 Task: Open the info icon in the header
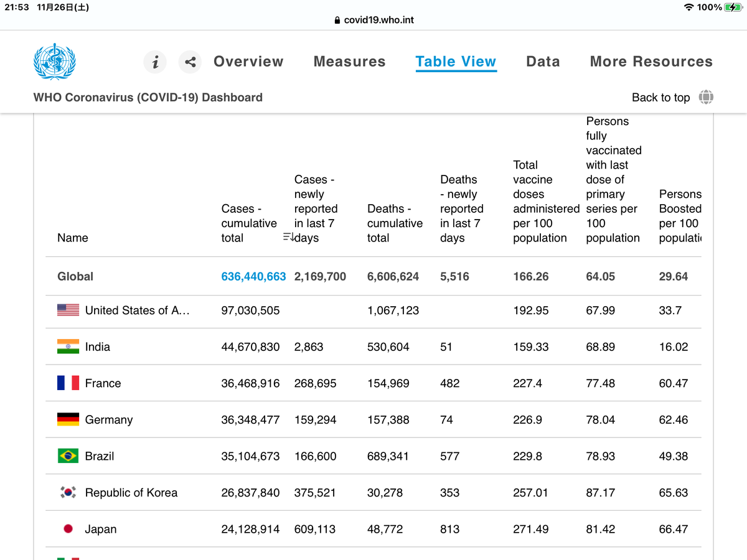pos(155,62)
